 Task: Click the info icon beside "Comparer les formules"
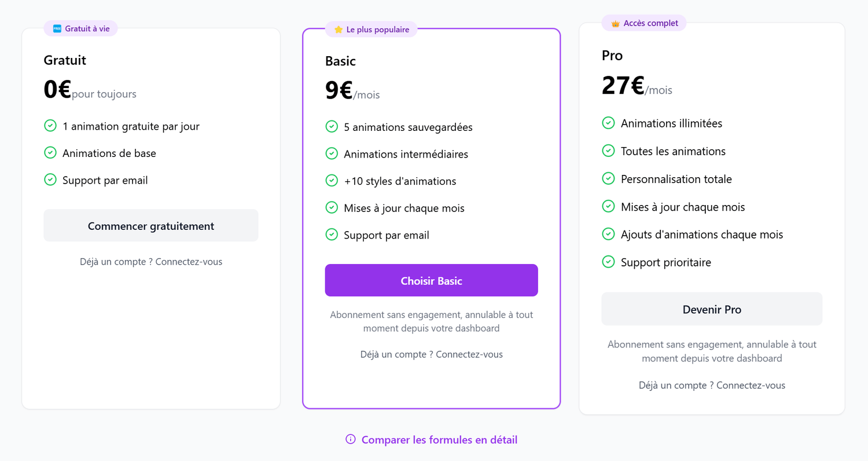351,440
